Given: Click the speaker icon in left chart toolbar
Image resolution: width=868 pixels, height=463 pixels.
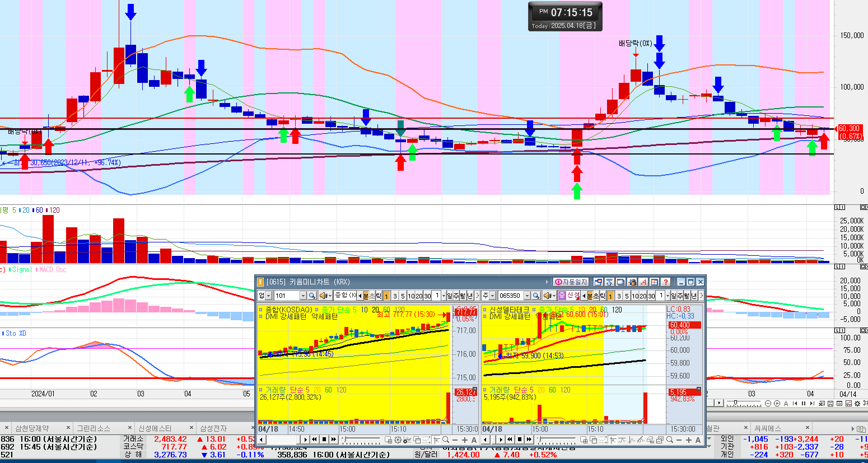Looking at the screenshot, I should pos(324,296).
